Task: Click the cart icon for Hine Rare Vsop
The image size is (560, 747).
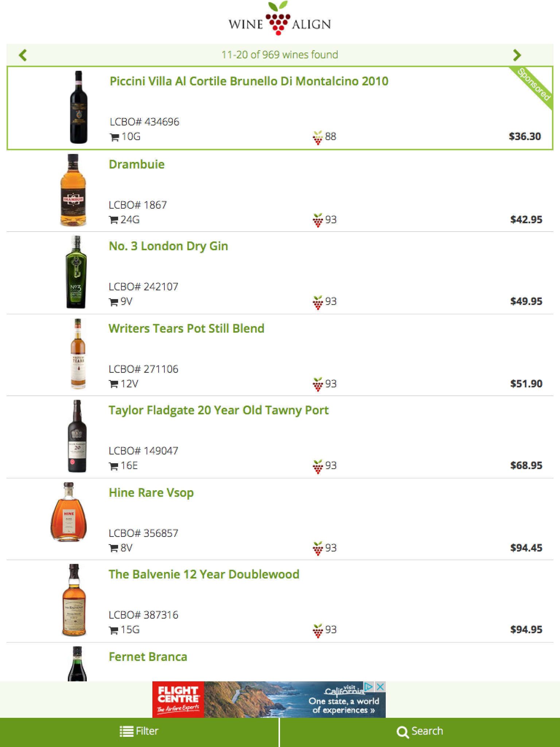Action: [114, 548]
